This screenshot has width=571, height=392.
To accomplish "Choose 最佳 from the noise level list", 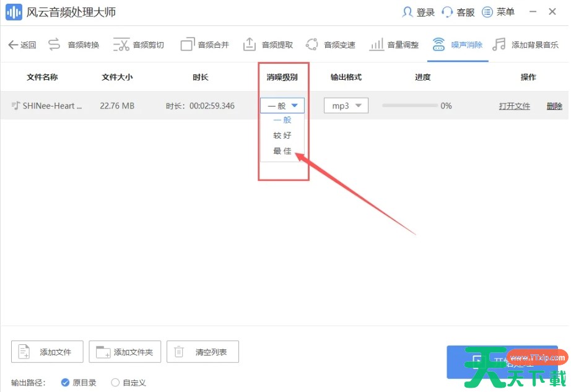I will 282,151.
